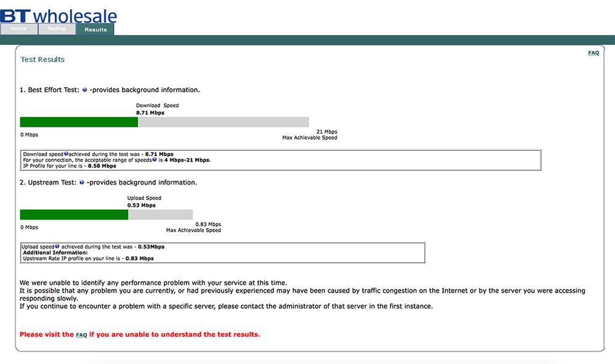
Task: Click the '0.53 Mbps' value above upload bar
Action: coord(141,205)
